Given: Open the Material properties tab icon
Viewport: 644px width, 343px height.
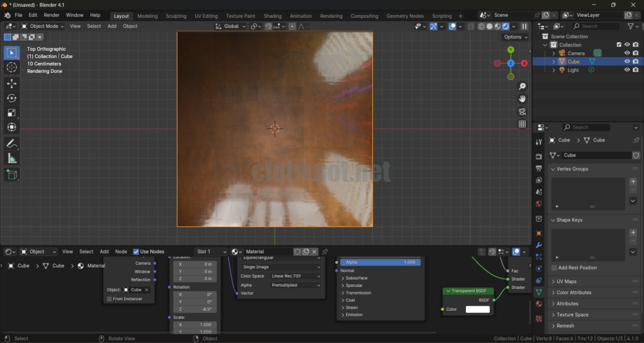Looking at the screenshot, I should [x=539, y=305].
